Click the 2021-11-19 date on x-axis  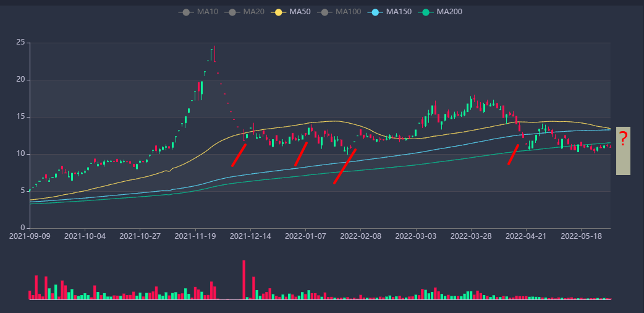195,236
